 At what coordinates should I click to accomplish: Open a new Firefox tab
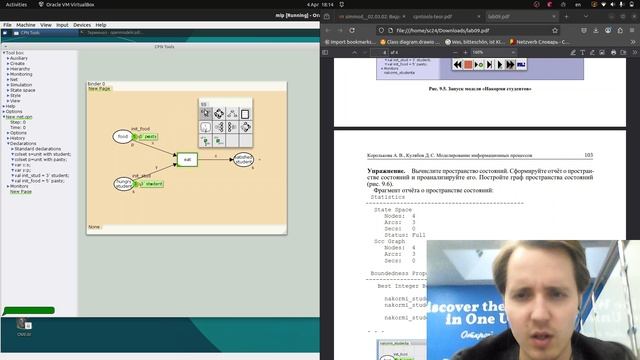(567, 16)
